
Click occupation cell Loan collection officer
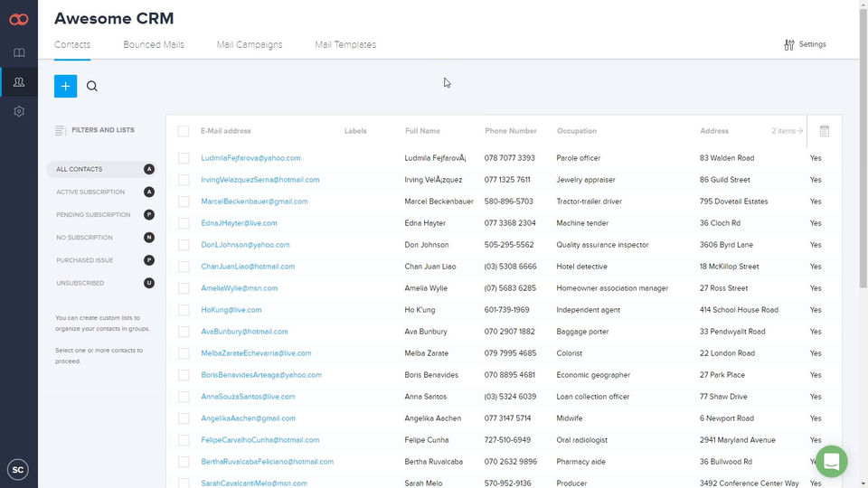point(593,397)
